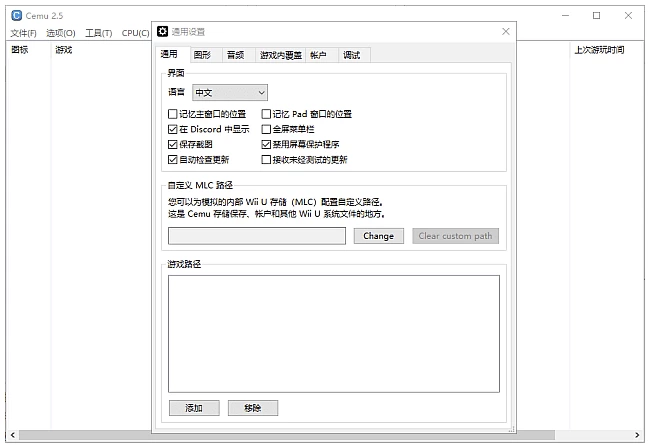Open the 工具(T) menu
The height and width of the screenshot is (448, 651).
click(x=98, y=33)
